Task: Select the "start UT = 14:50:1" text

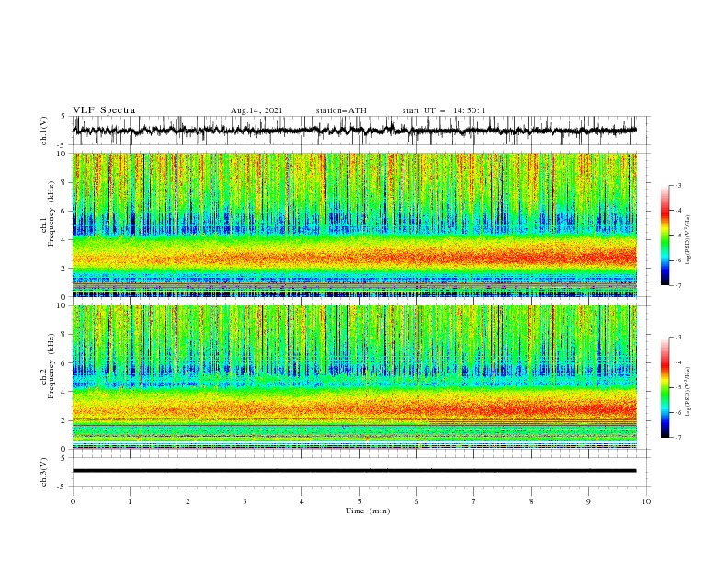Action: (x=444, y=110)
